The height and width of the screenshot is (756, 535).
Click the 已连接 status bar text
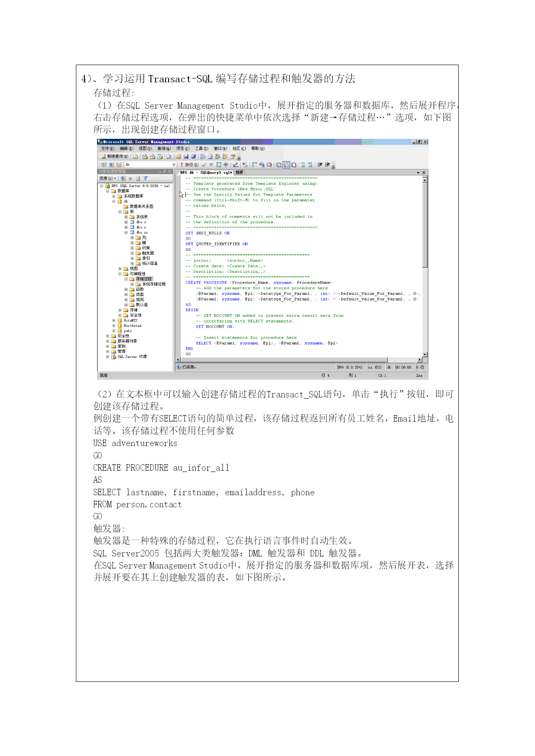189,367
